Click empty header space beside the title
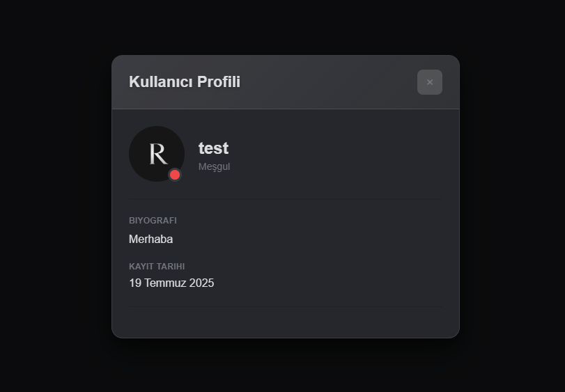This screenshot has height=392, width=565. tap(328, 82)
